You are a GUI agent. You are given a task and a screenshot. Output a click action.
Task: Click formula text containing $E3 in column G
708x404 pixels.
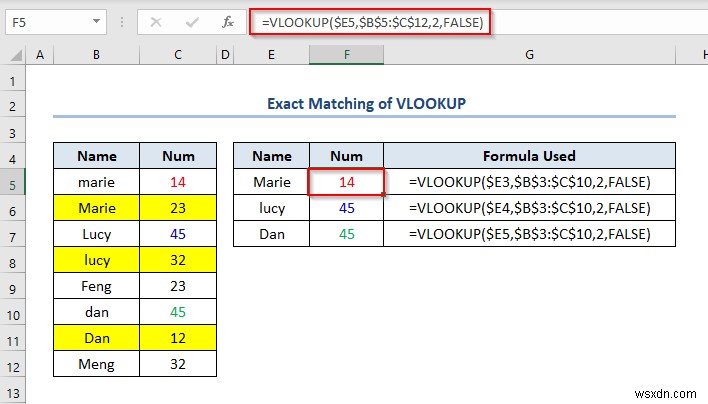(x=530, y=182)
